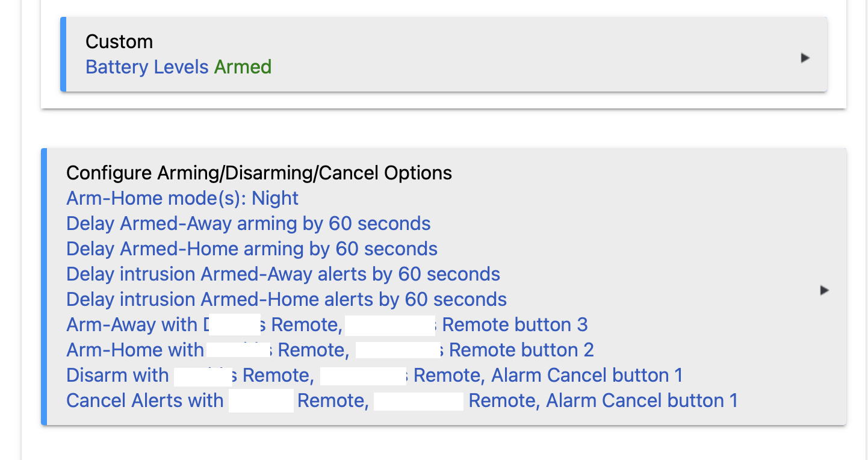Click the Custom heading

point(119,42)
